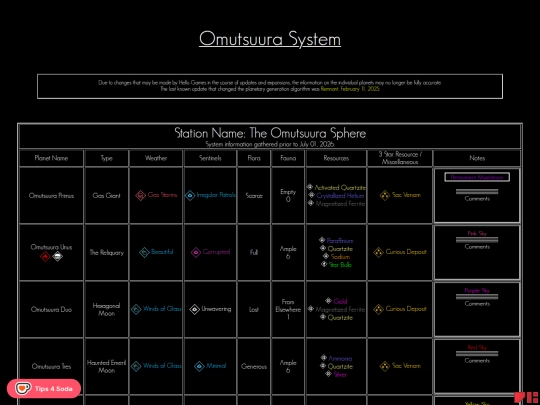Click the Omutsuura System title link
This screenshot has height=405, width=540.
[x=270, y=39]
